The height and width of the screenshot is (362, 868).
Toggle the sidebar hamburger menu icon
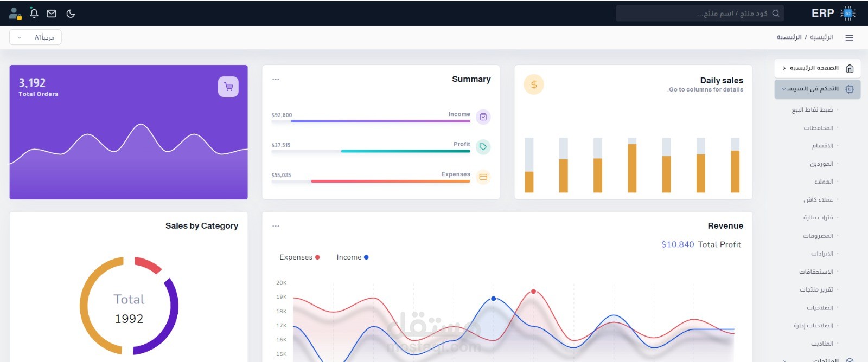tap(850, 38)
